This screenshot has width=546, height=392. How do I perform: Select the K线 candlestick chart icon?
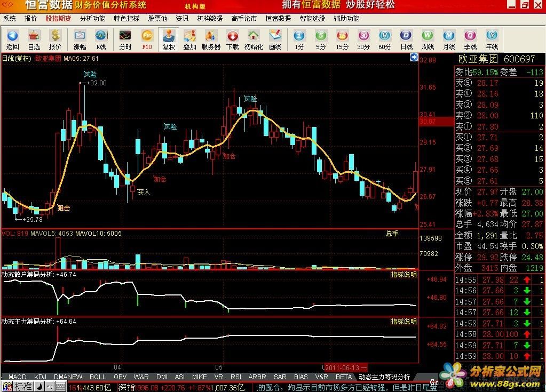click(x=101, y=39)
